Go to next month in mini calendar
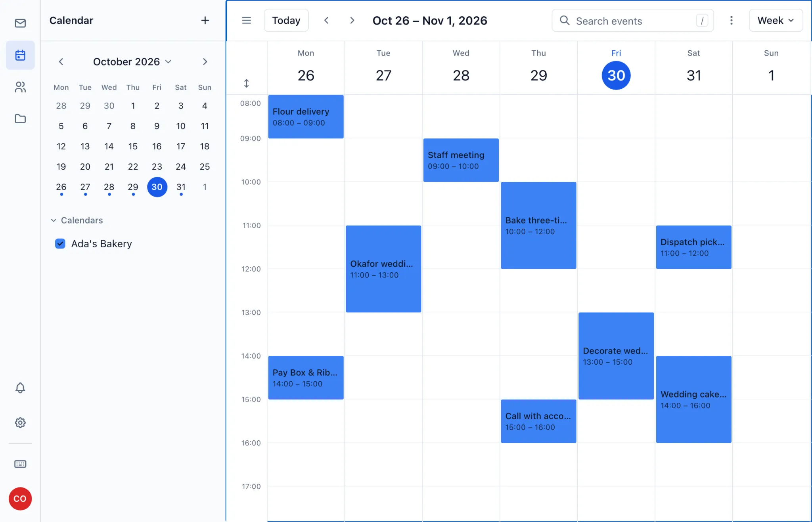 (x=205, y=61)
